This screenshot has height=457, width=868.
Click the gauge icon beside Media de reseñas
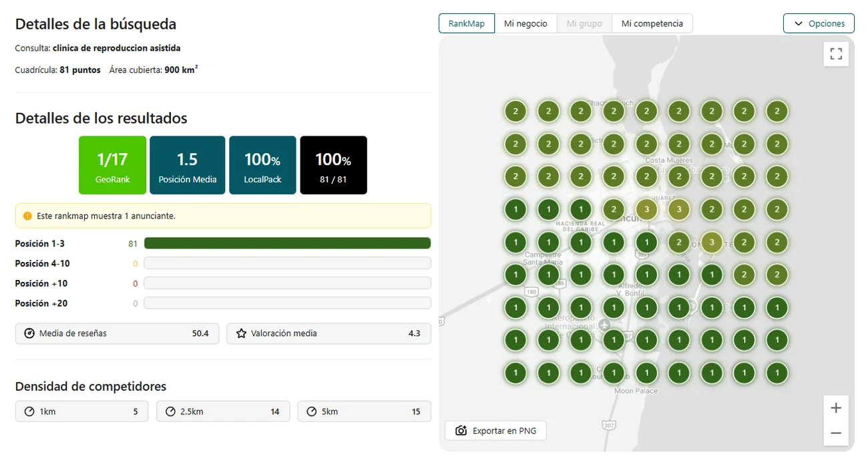pyautogui.click(x=29, y=333)
